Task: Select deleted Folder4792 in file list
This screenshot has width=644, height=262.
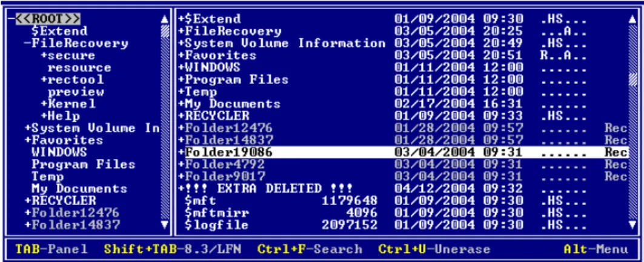Action: [x=402, y=165]
